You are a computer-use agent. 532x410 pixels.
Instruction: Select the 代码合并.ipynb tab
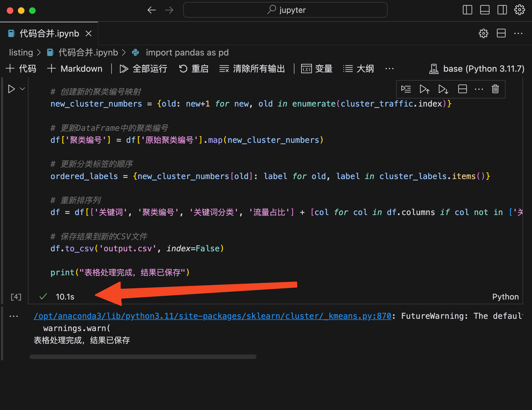[49, 33]
